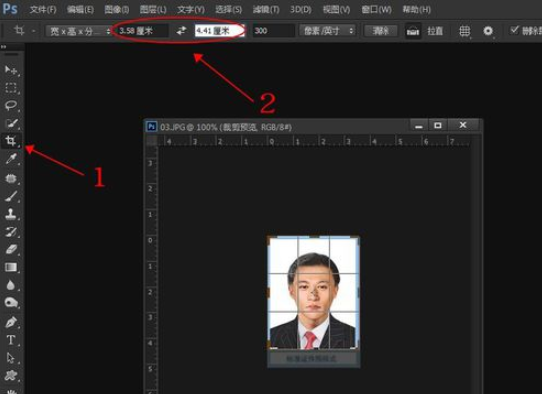Image resolution: width=542 pixels, height=394 pixels.
Task: Open the crop settings gear menu
Action: point(488,31)
